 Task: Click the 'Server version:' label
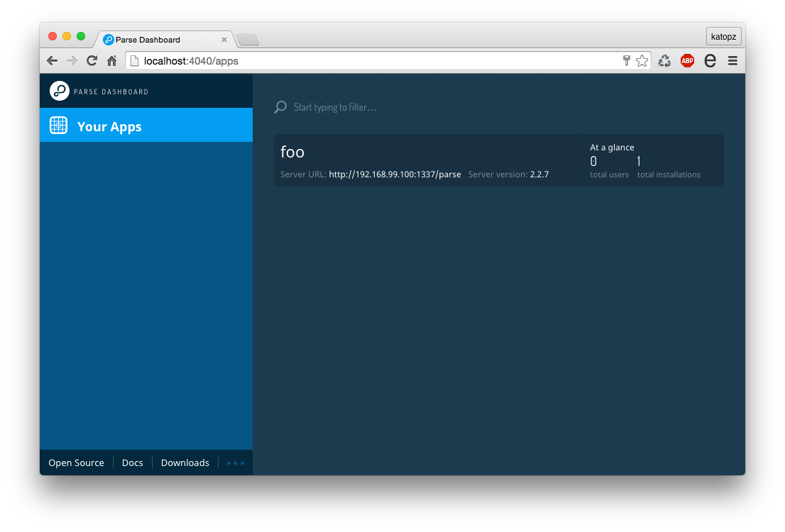coord(498,174)
